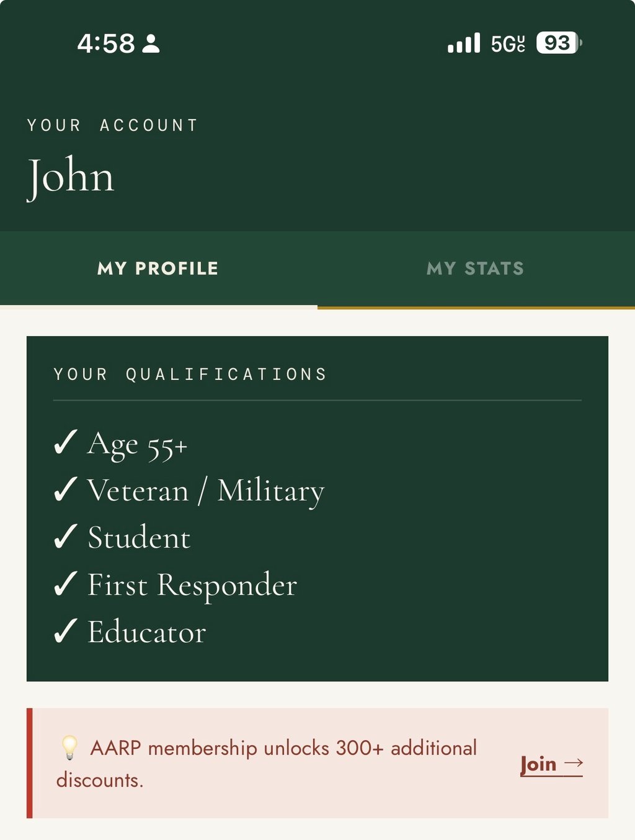Click the Join link for AARP
This screenshot has height=840, width=635.
(538, 764)
